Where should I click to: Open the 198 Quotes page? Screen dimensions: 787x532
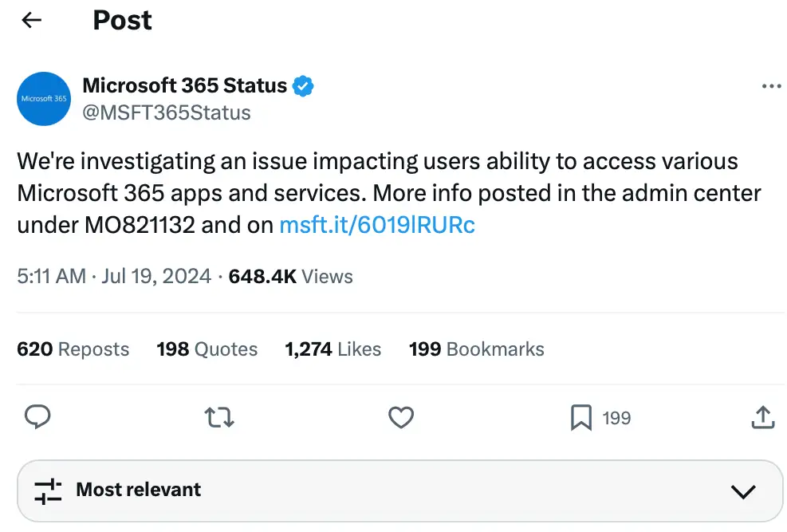coord(207,349)
